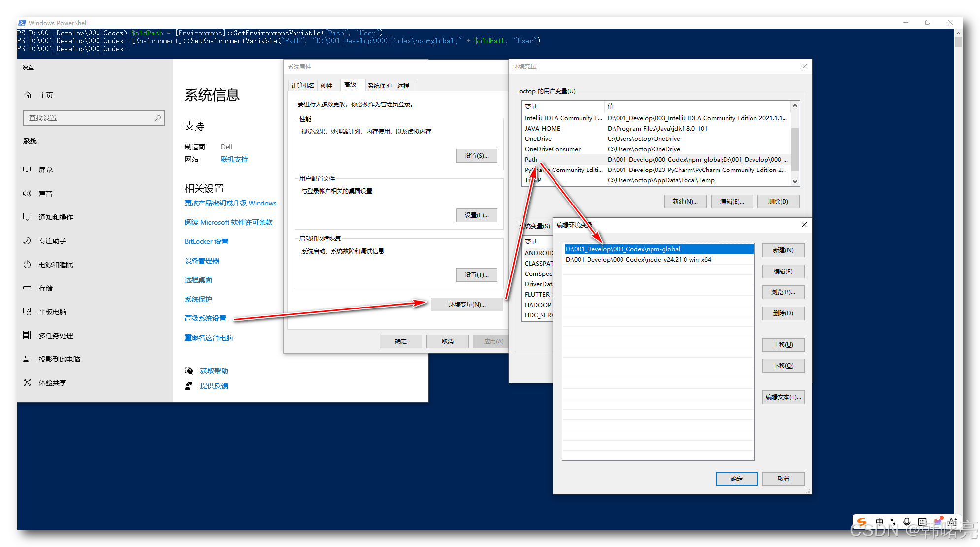The height and width of the screenshot is (547, 980).
Task: Close the 编辑环境变量 dialog
Action: tap(804, 225)
